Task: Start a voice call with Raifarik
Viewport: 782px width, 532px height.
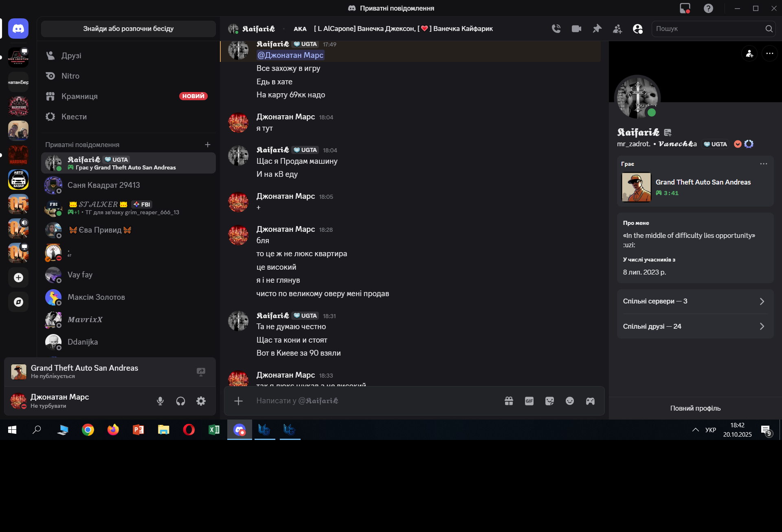Action: click(x=556, y=29)
